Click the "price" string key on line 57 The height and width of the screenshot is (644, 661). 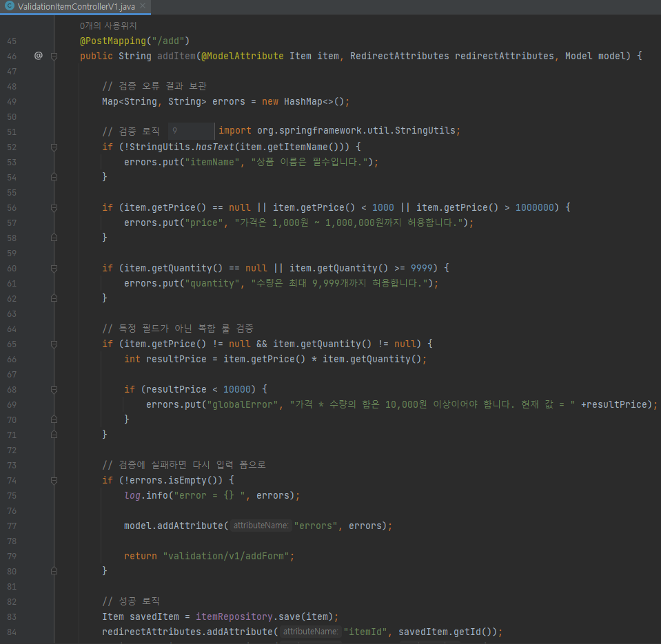tap(203, 222)
